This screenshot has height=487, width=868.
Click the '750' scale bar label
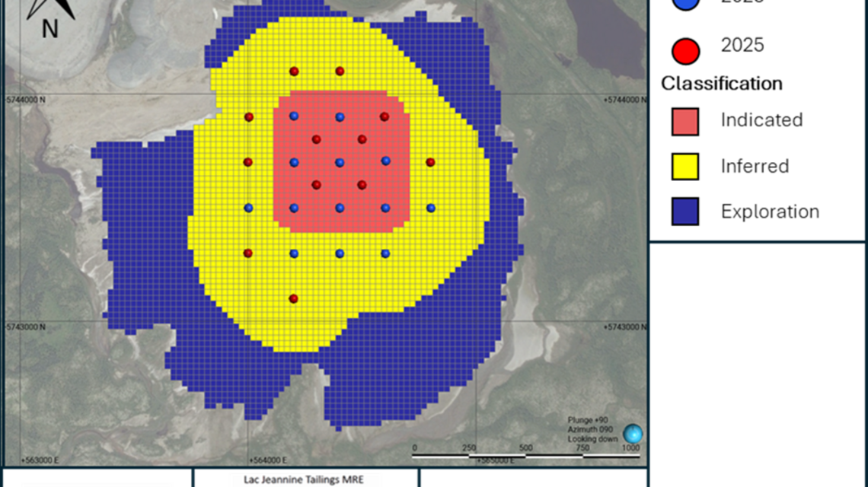point(583,447)
